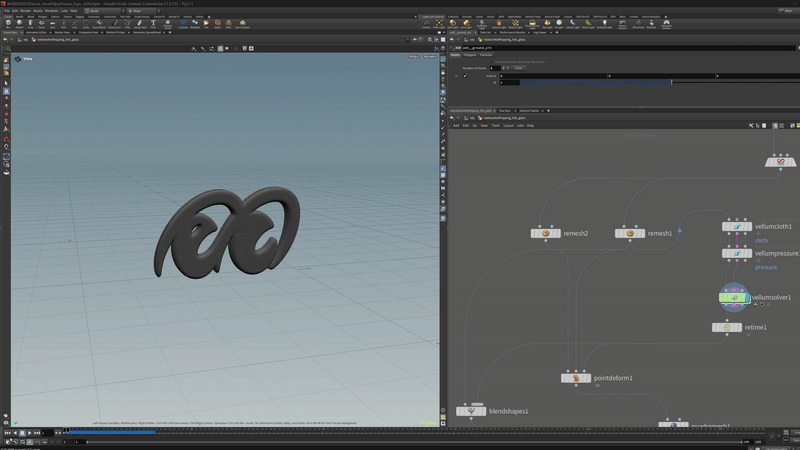The image size is (800, 450).
Task: Select the pointdeform1 node
Action: (576, 378)
